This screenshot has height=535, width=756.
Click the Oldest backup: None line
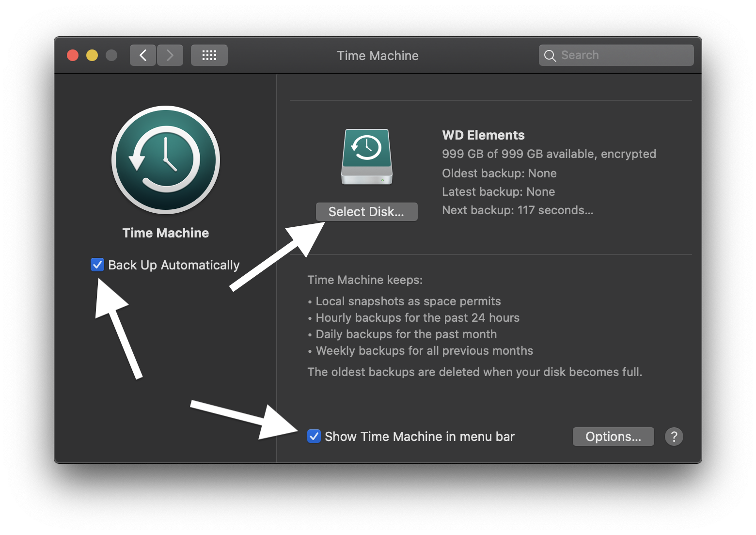499,173
